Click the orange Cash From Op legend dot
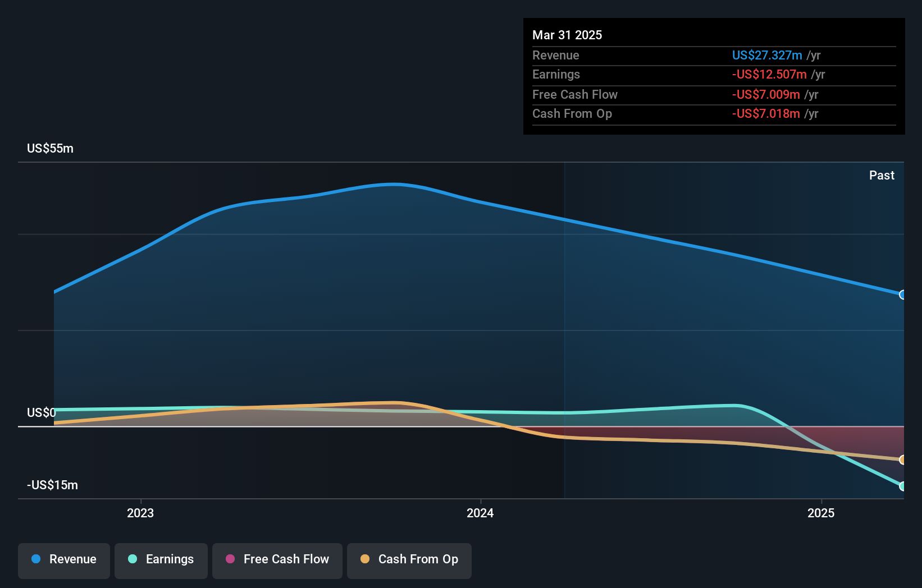922x588 pixels. (x=365, y=559)
